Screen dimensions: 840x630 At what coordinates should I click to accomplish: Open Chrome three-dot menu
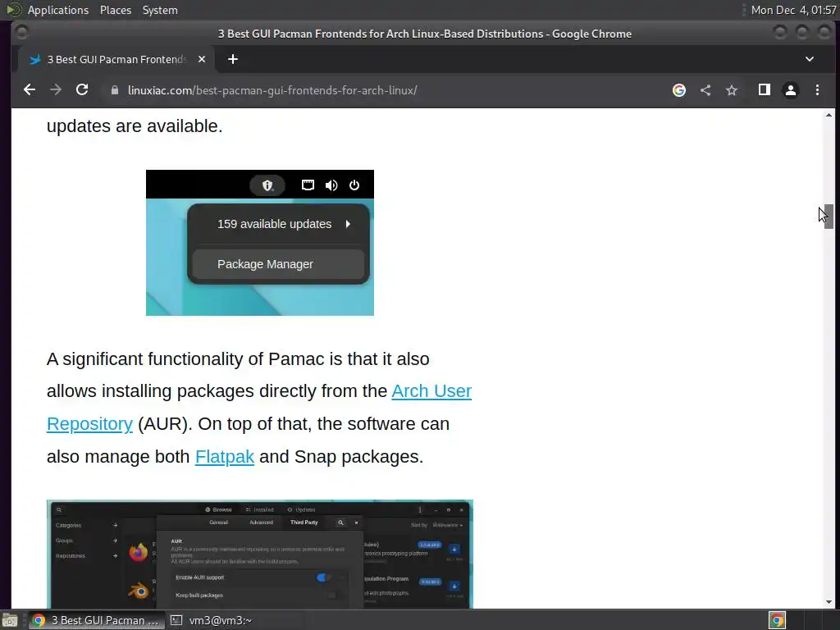pos(817,90)
